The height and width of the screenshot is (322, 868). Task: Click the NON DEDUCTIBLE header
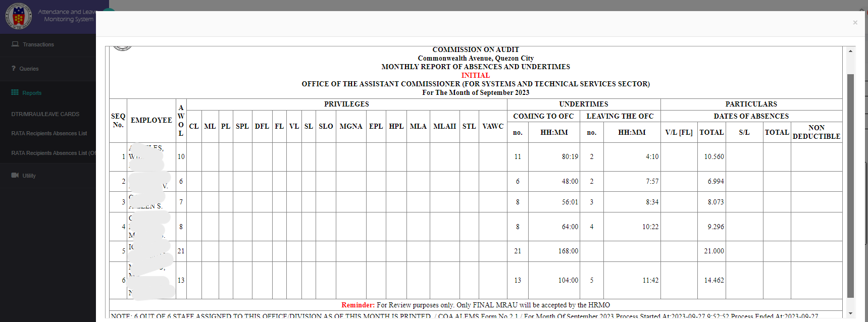coord(816,132)
